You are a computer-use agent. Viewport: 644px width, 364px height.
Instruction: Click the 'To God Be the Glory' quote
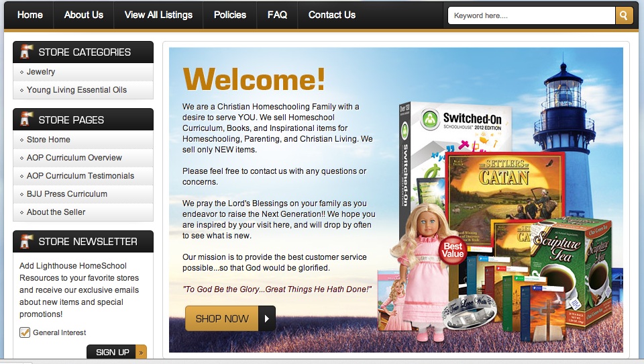277,289
